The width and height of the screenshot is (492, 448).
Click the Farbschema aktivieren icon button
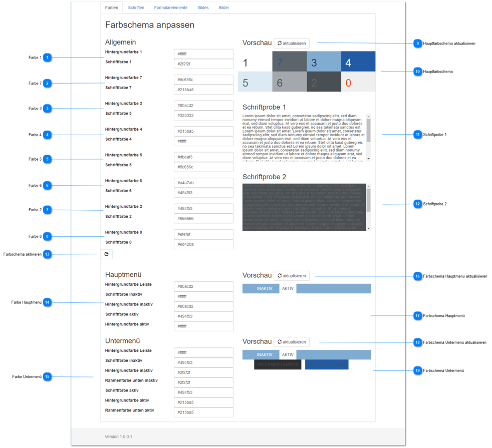tap(106, 254)
